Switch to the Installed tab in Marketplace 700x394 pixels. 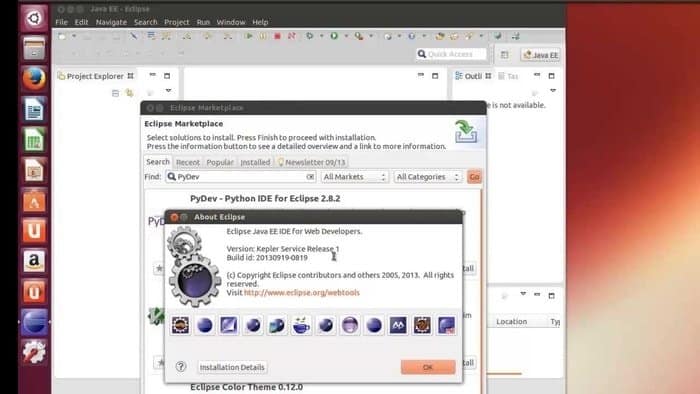pos(255,162)
